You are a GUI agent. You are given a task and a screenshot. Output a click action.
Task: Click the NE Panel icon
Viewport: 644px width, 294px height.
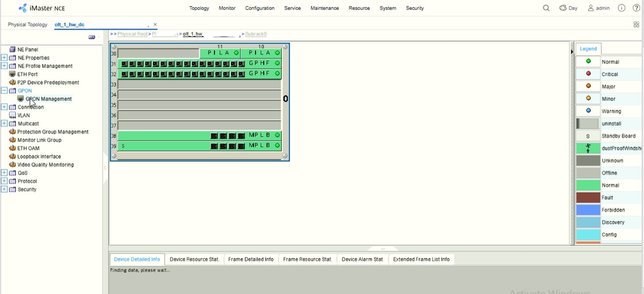(x=13, y=50)
